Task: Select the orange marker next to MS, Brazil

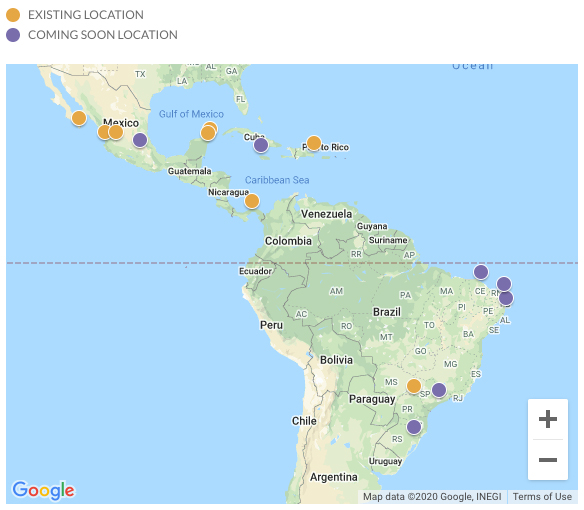Action: [x=414, y=386]
